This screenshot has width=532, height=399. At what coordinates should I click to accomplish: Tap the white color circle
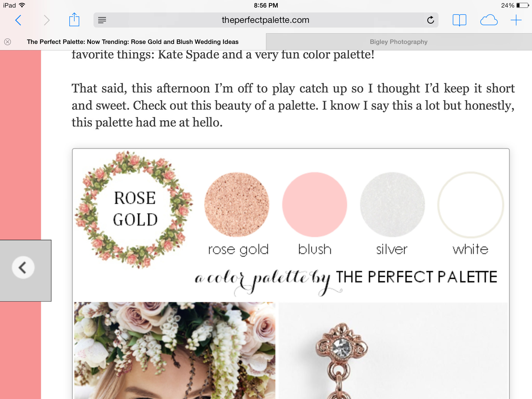[x=470, y=205]
